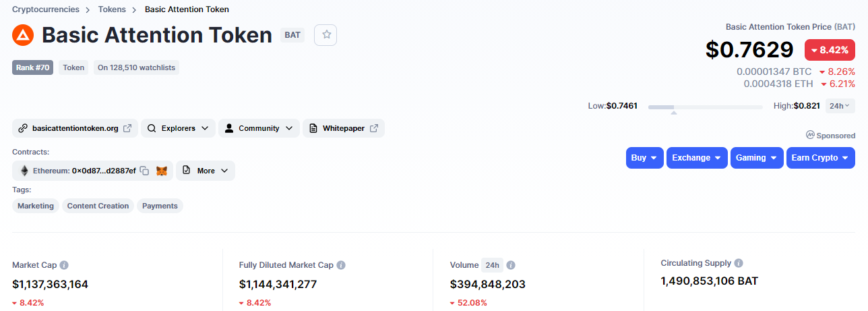Image resolution: width=868 pixels, height=311 pixels.
Task: Click the 1,490,853,106 BAT supply
Action: (710, 281)
